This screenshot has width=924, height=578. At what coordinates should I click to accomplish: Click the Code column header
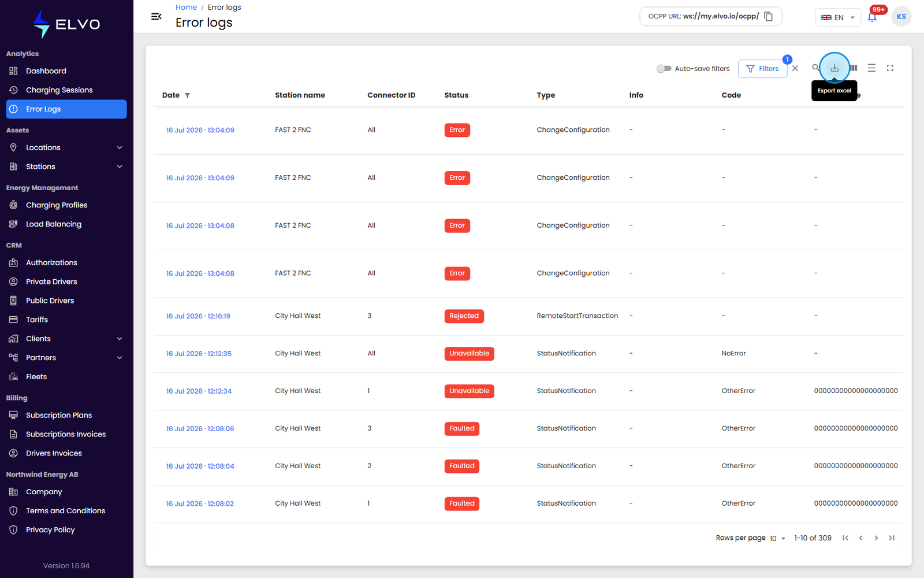(731, 95)
